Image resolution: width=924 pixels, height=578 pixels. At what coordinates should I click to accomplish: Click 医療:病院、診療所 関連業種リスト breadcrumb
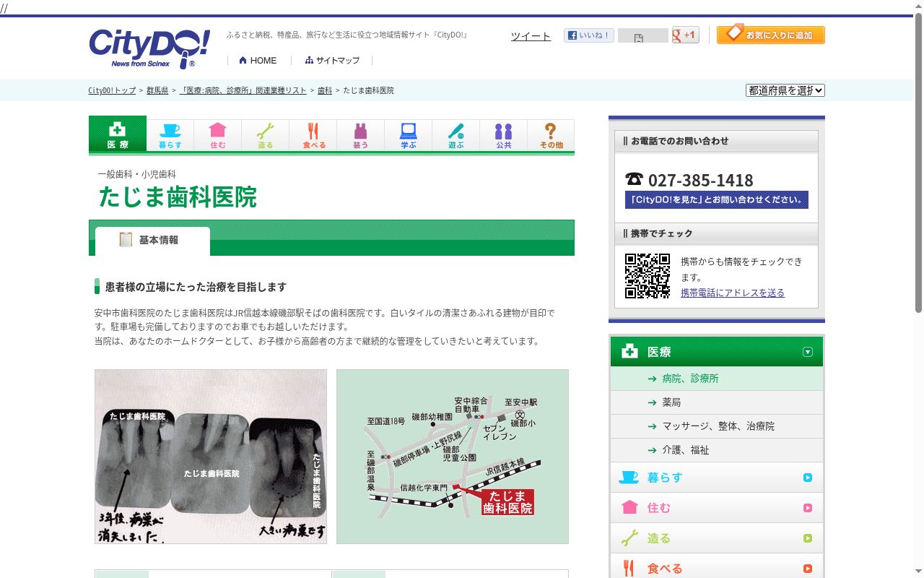point(243,91)
